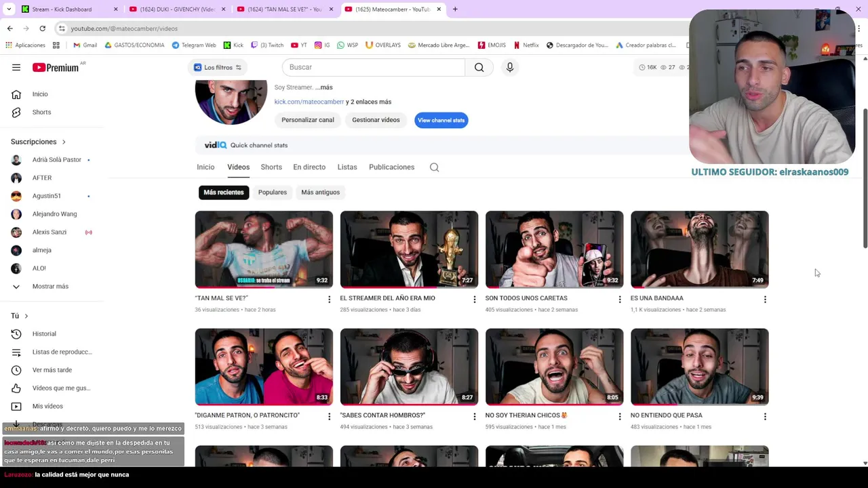Switch to Listas tab
This screenshot has height=488, width=868.
tap(347, 167)
